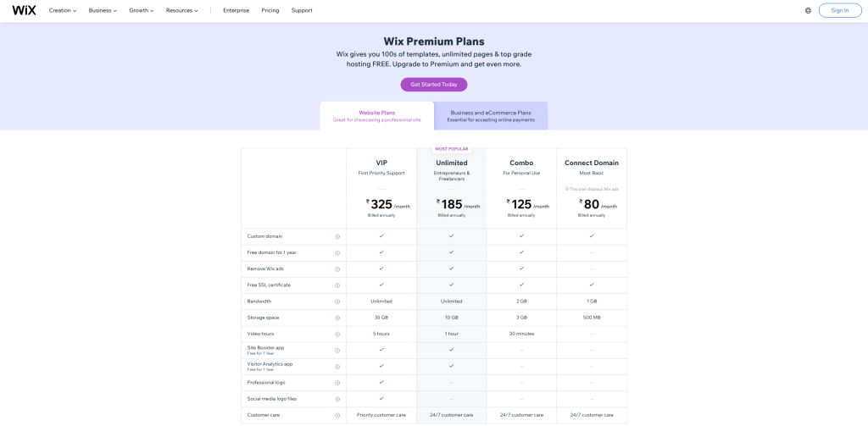Expand the Growth dropdown menu
The height and width of the screenshot is (426, 868).
(x=142, y=10)
